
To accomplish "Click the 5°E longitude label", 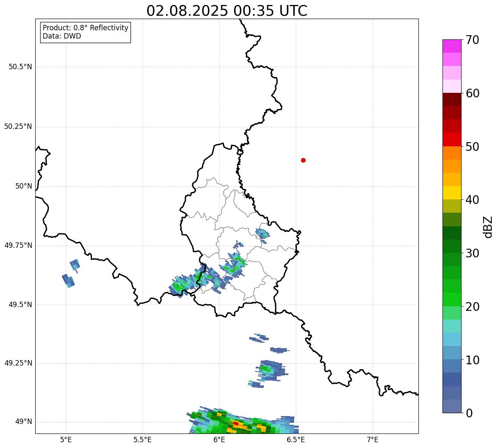I will 66,439.
